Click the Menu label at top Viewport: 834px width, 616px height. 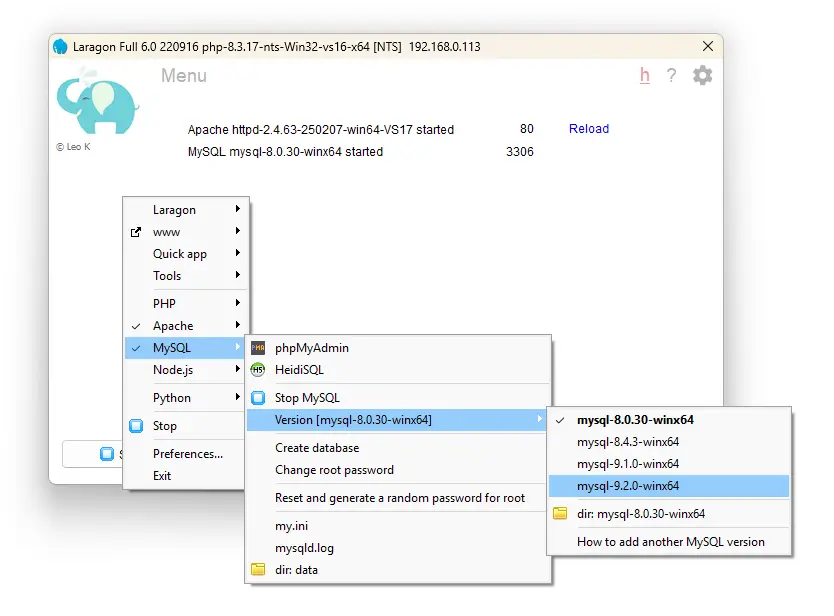pyautogui.click(x=184, y=76)
